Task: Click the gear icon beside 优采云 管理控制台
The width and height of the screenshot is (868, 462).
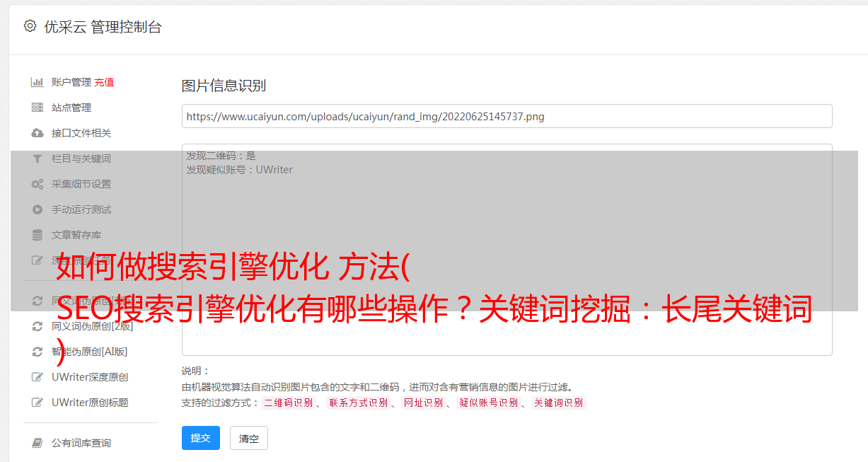Action: click(x=30, y=26)
